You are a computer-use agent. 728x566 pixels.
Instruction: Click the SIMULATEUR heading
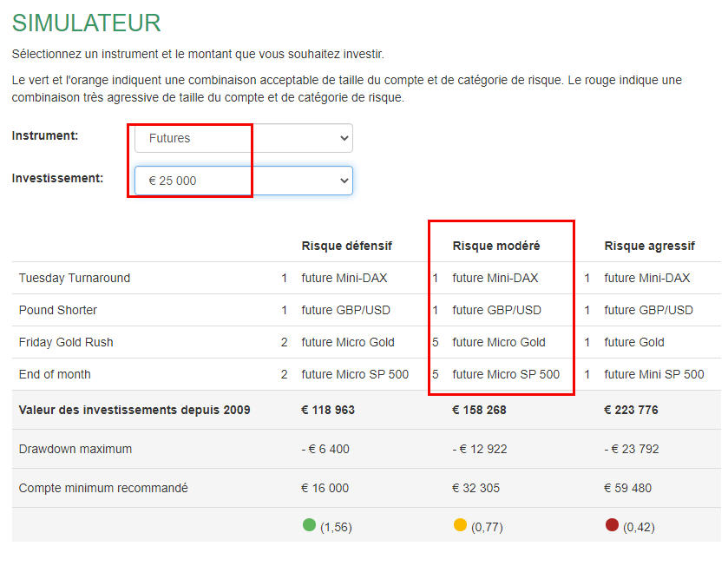pyautogui.click(x=87, y=23)
